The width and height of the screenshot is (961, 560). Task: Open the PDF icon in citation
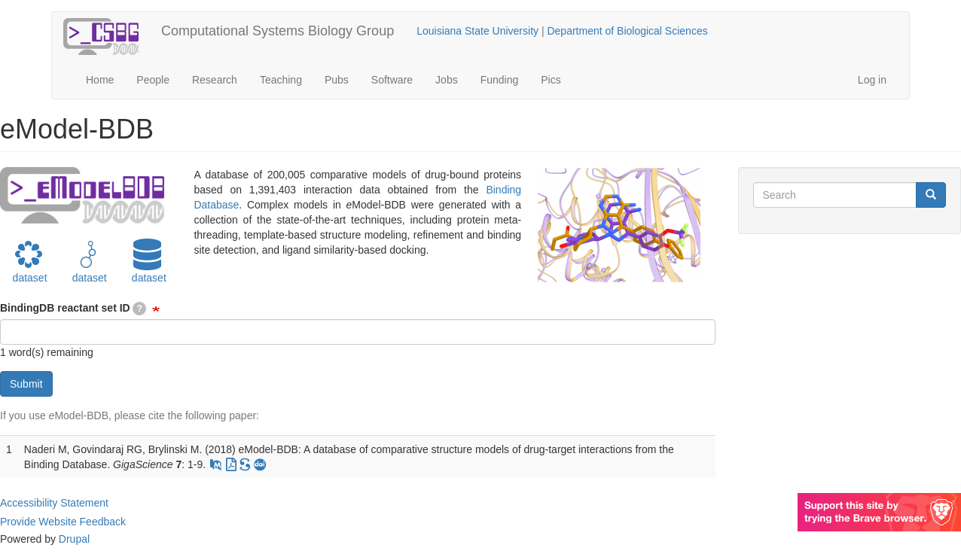pos(230,464)
